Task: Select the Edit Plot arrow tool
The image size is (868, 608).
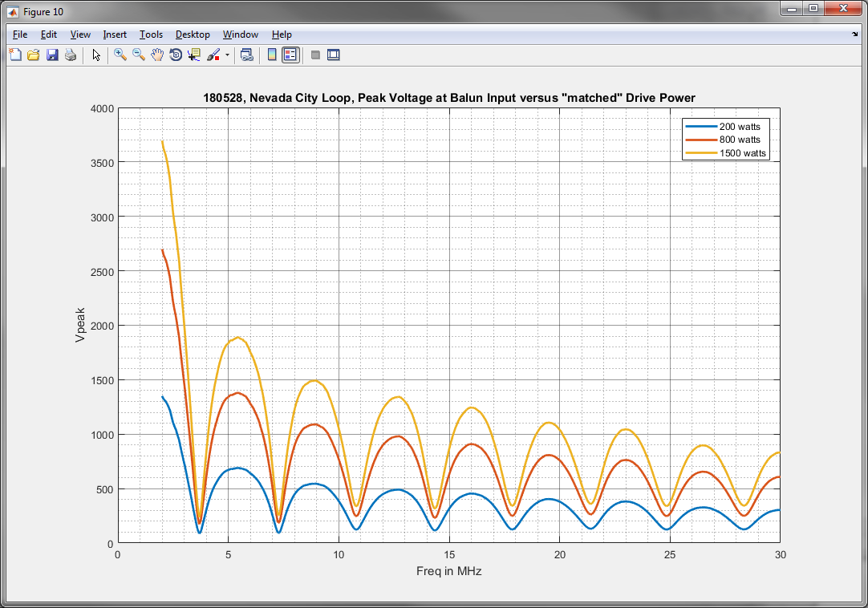Action: click(96, 55)
